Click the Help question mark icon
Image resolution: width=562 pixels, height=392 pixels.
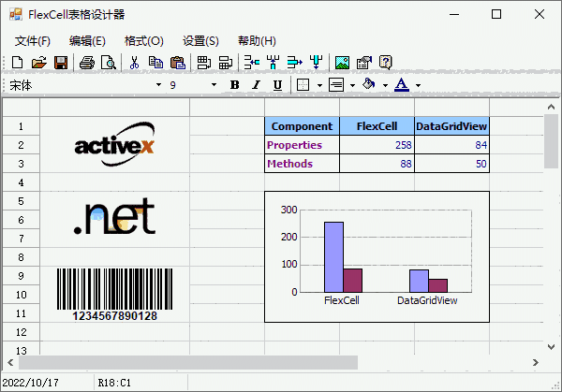coord(386,63)
